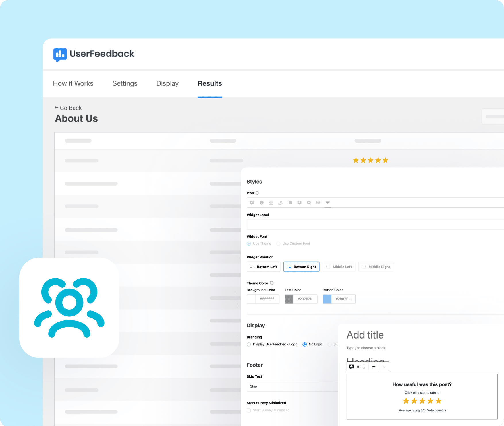The width and height of the screenshot is (504, 426).
Task: Select the Results tab
Action: (x=210, y=83)
